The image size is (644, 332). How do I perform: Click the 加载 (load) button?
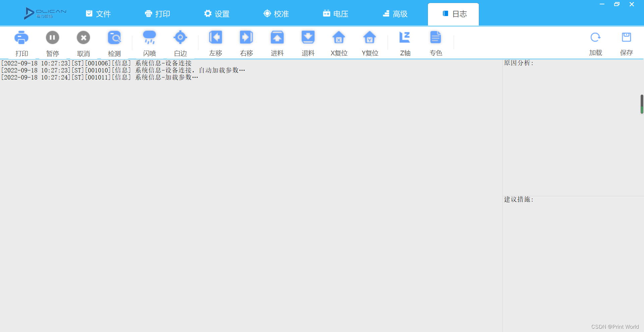click(x=595, y=43)
